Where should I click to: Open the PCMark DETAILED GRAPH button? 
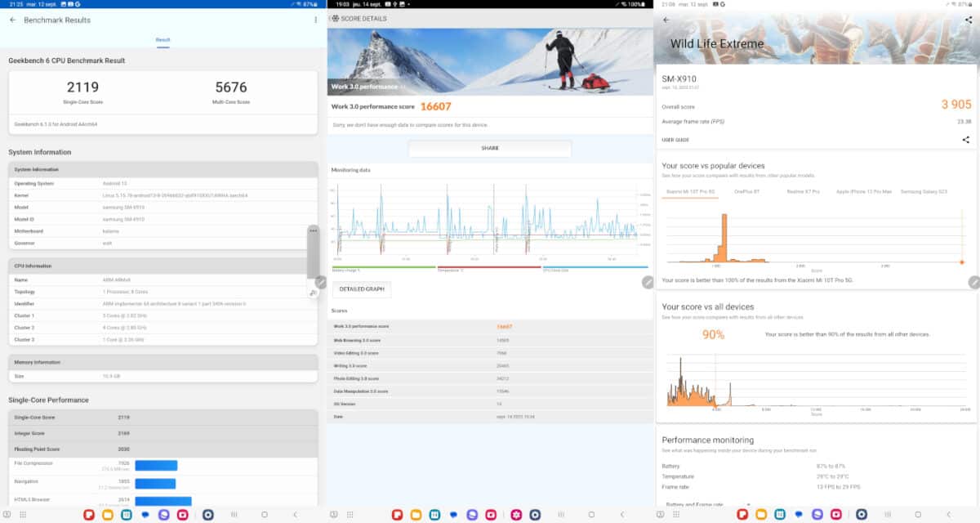point(362,289)
